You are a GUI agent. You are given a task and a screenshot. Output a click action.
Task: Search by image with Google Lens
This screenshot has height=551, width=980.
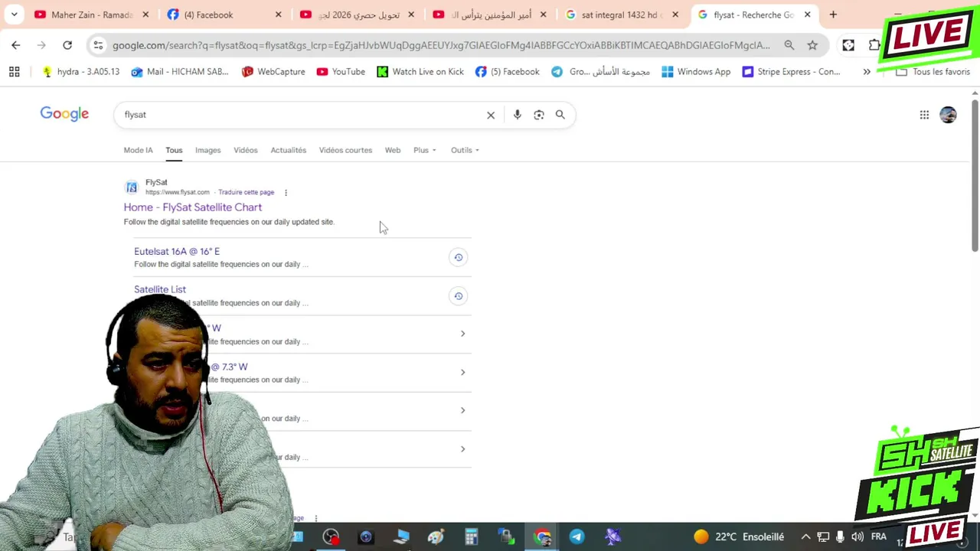click(538, 115)
